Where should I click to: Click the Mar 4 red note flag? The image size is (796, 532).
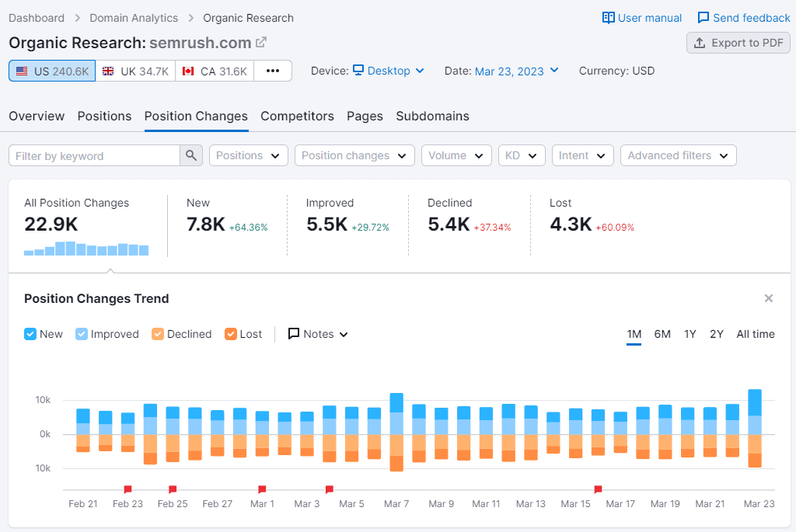(330, 489)
